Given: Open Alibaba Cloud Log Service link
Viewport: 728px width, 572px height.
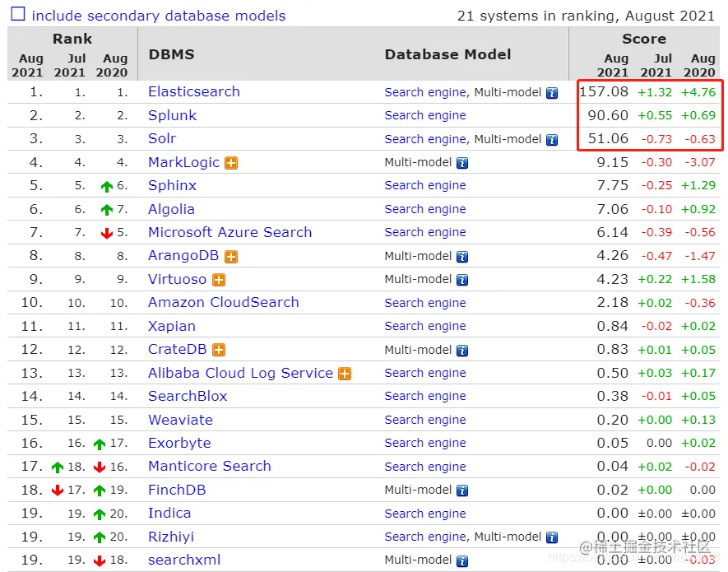Looking at the screenshot, I should 240,373.
